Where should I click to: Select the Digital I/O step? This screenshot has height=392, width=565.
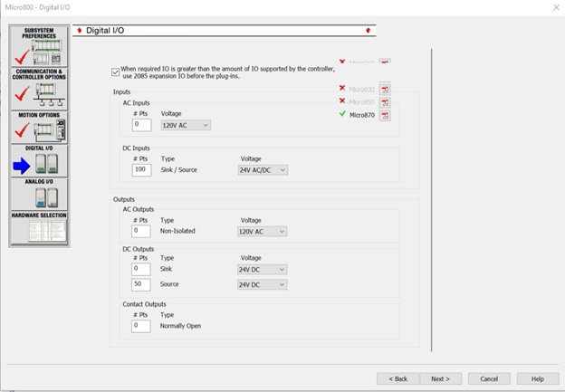(39, 160)
